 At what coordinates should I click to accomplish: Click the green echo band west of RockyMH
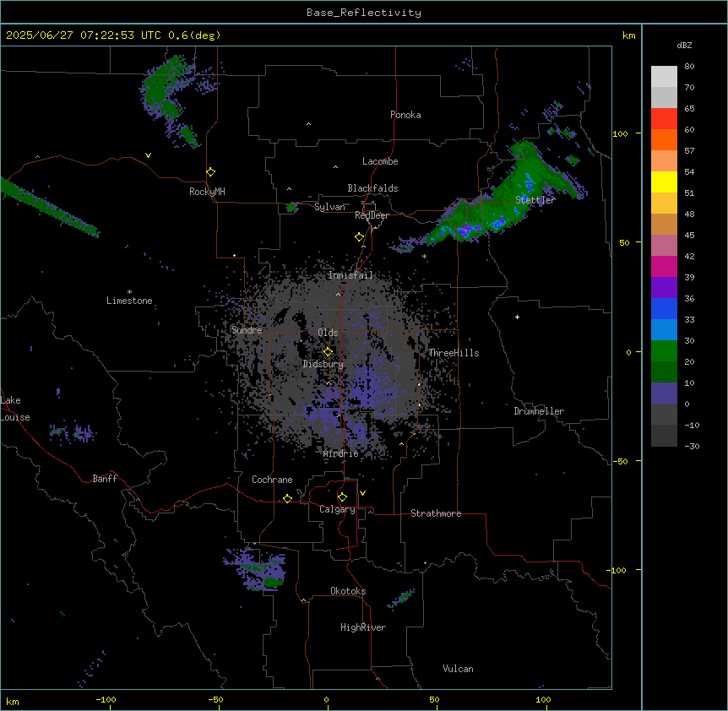[x=49, y=208]
